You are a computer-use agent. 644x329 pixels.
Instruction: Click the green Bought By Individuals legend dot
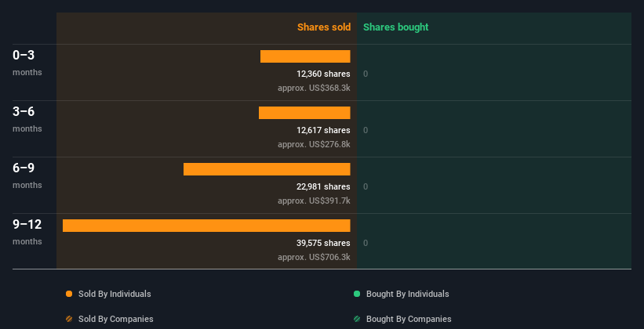click(x=357, y=294)
